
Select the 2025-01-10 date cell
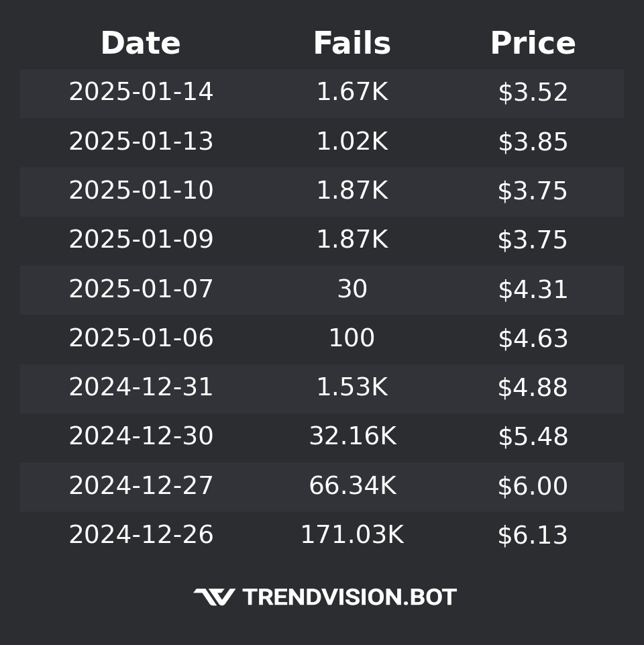pos(141,191)
